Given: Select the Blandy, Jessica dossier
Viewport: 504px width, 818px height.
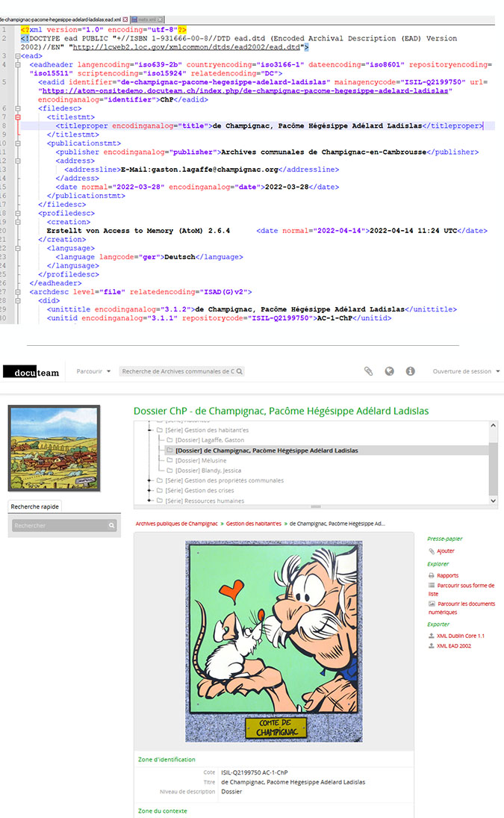Looking at the screenshot, I should coord(208,471).
